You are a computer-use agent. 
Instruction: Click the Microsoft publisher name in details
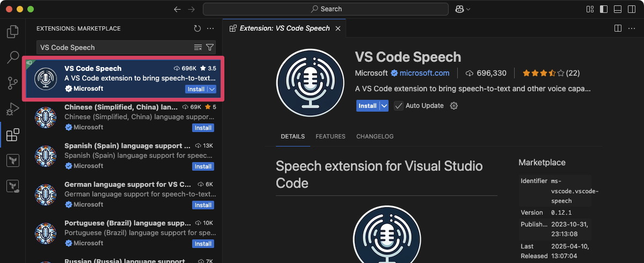point(371,73)
